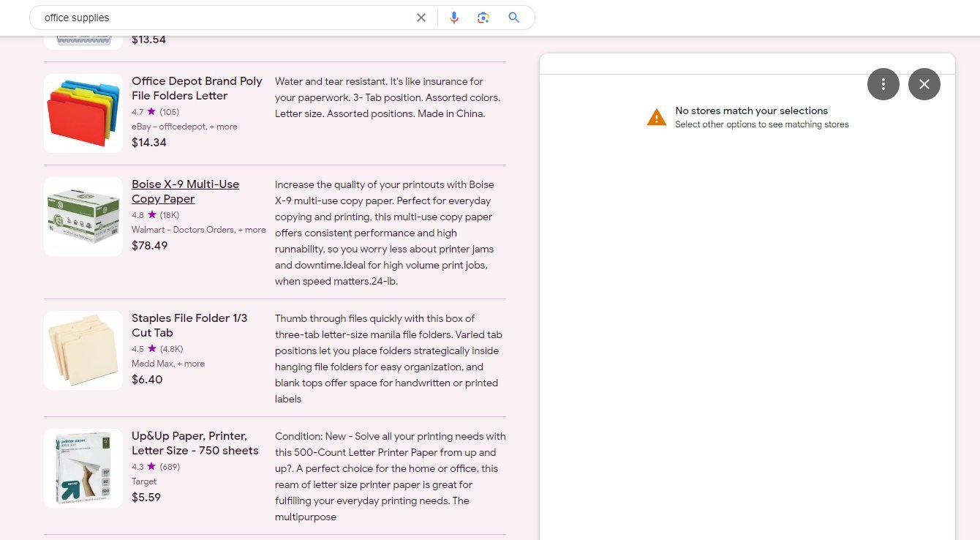The image size is (980, 540).
Task: Click the 'Thumb through files quickly' description
Action: pos(388,359)
